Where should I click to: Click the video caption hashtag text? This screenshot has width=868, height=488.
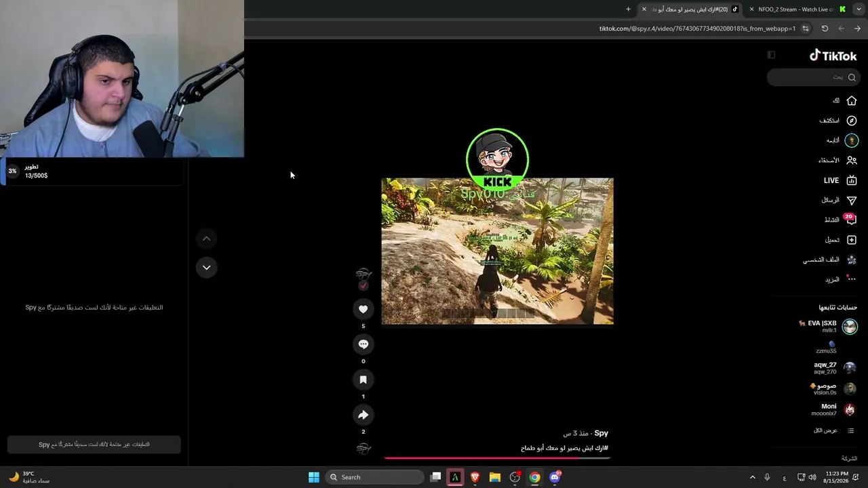564,448
